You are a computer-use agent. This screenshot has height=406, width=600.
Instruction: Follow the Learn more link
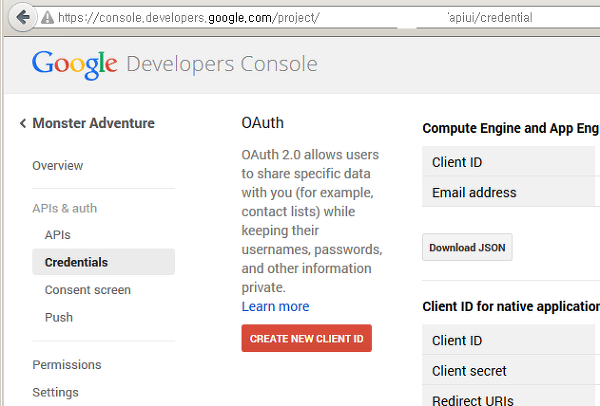coord(275,307)
